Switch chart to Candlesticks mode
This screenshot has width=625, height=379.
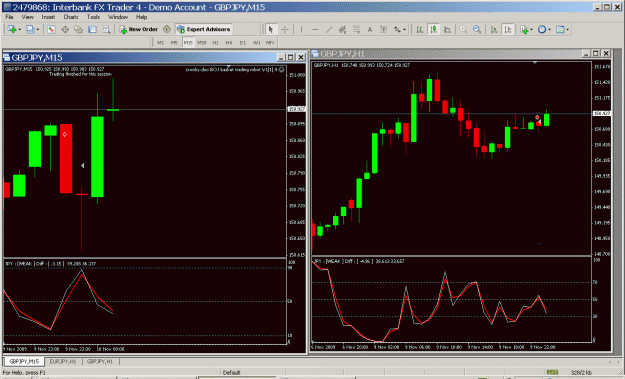coord(434,29)
